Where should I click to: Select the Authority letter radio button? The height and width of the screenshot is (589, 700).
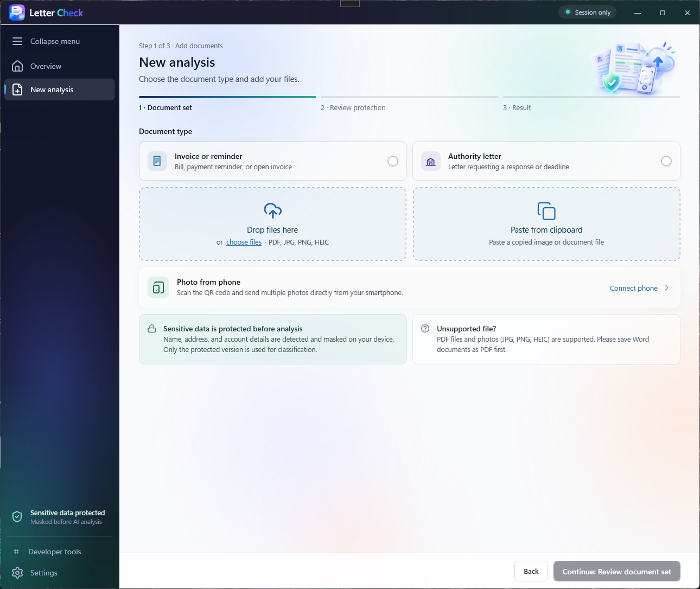(x=666, y=161)
